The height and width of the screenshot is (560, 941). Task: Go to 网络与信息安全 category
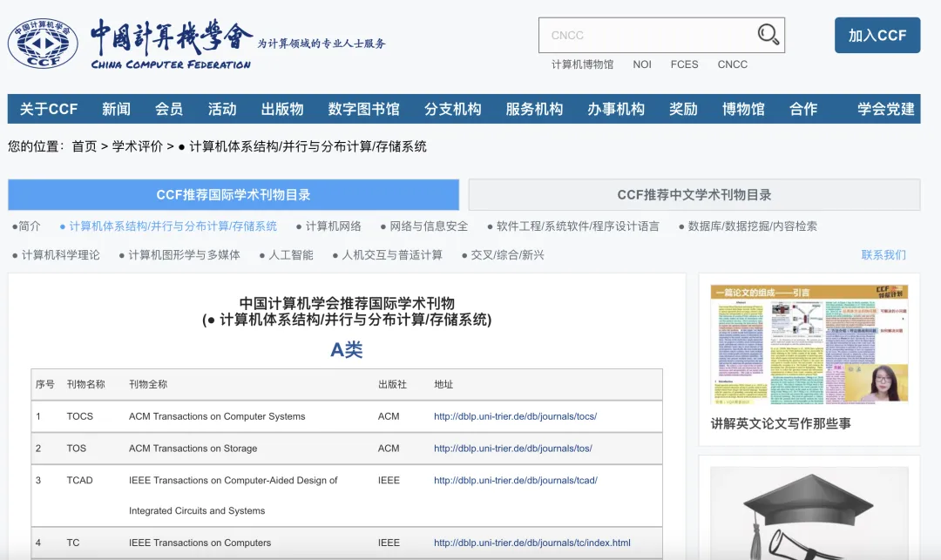click(x=429, y=226)
